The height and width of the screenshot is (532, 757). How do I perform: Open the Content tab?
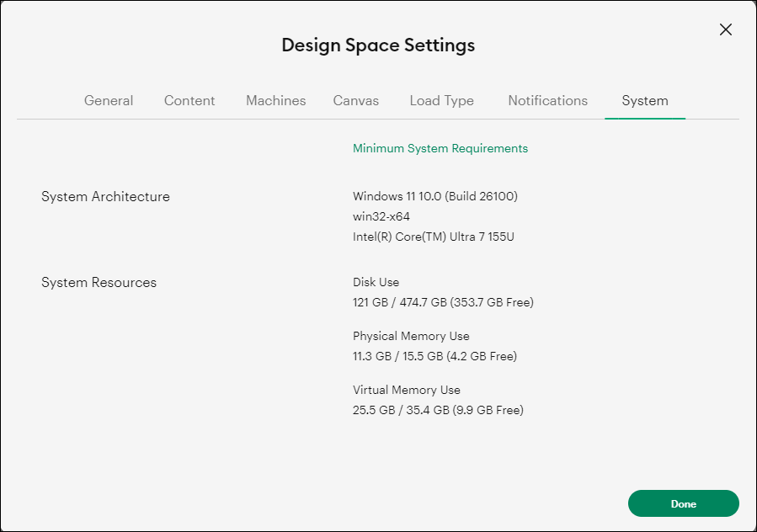[x=189, y=100]
